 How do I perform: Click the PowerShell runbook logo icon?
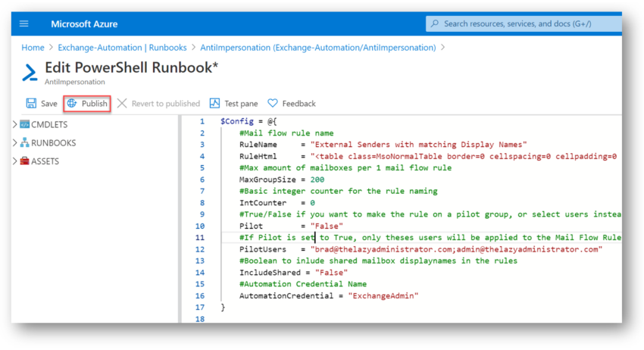[30, 72]
